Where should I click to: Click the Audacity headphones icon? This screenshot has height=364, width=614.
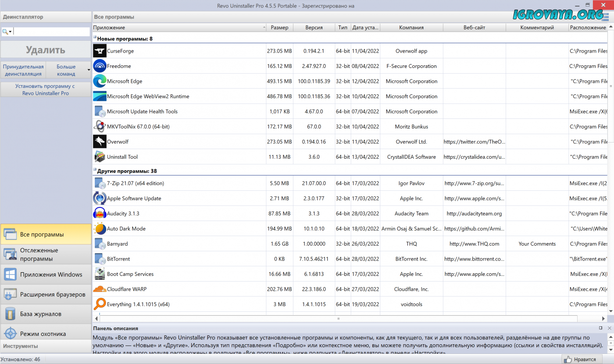(x=100, y=214)
